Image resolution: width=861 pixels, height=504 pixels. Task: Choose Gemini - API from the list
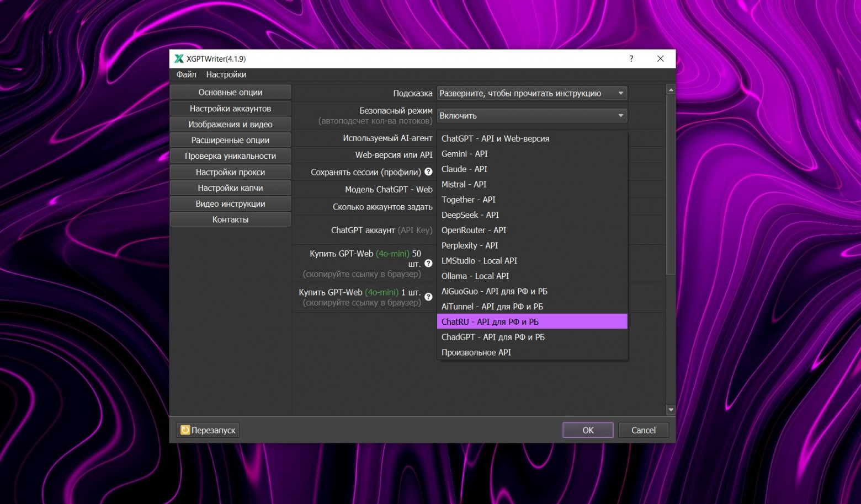532,154
